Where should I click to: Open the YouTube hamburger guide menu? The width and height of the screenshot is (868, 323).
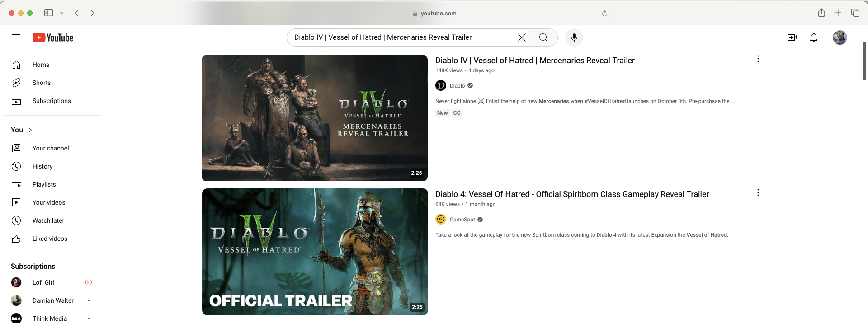[x=16, y=37]
